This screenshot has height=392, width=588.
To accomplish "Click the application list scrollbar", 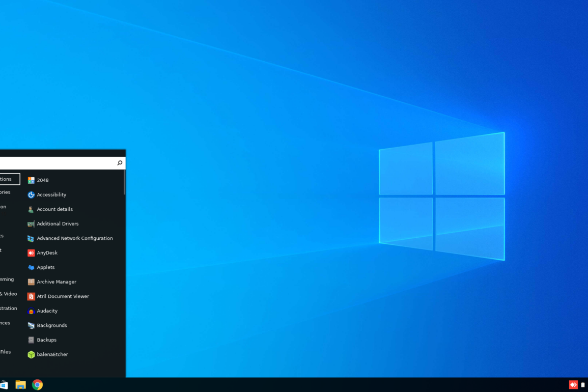I will click(124, 182).
